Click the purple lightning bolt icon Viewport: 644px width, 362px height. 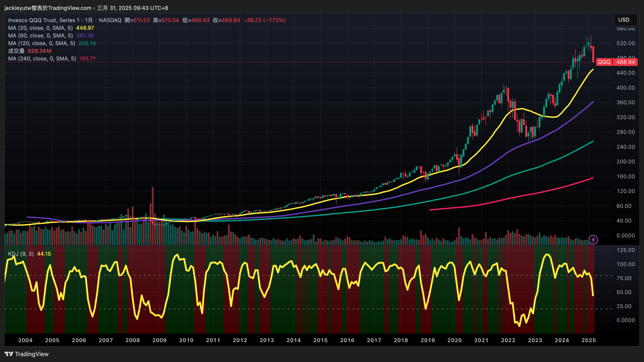[593, 239]
